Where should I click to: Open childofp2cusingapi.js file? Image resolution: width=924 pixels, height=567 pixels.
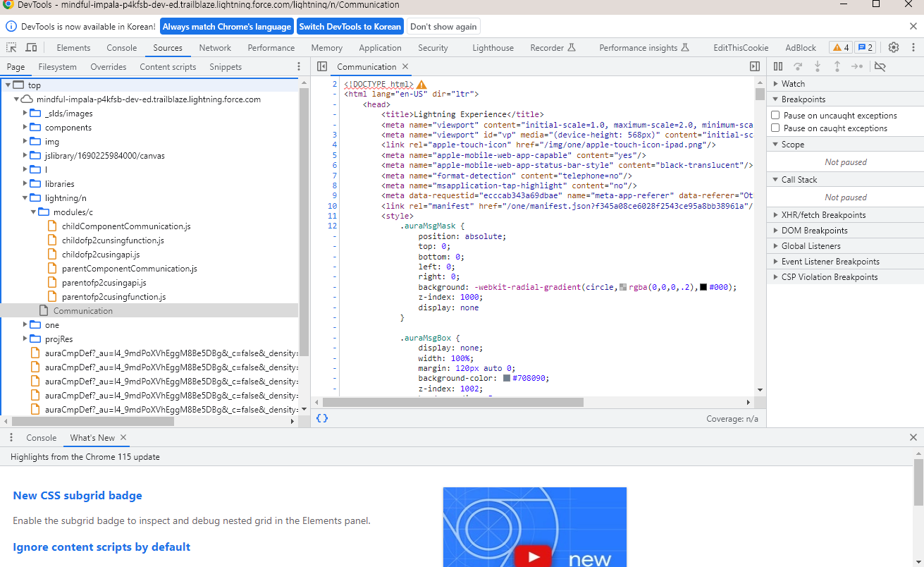click(x=101, y=255)
